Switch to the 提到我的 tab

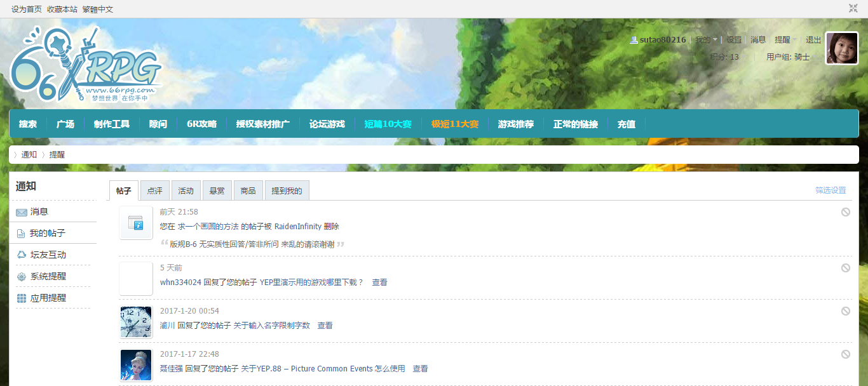click(x=287, y=190)
